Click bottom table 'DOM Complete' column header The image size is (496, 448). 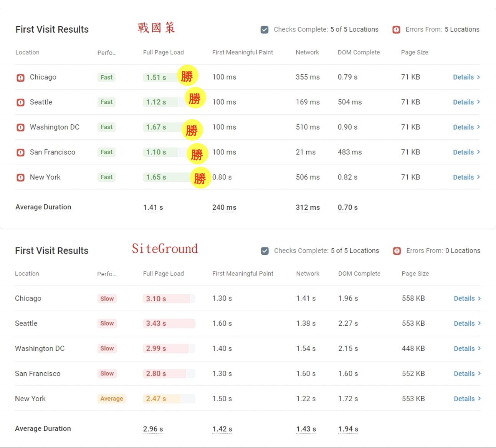pyautogui.click(x=359, y=274)
